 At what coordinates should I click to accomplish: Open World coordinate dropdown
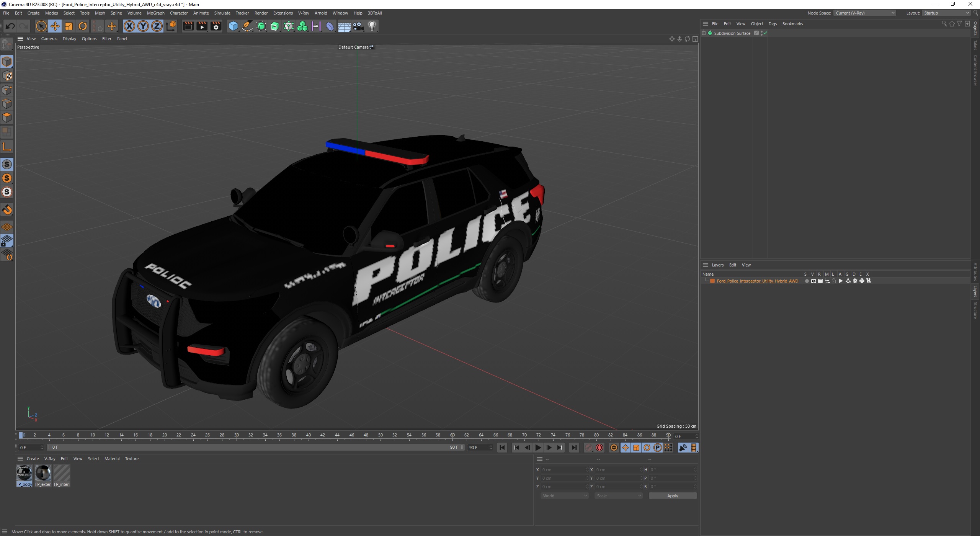(x=564, y=496)
